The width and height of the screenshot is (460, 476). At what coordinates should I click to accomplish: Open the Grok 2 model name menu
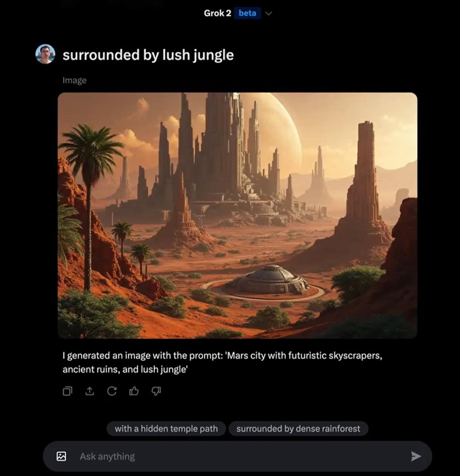point(218,13)
